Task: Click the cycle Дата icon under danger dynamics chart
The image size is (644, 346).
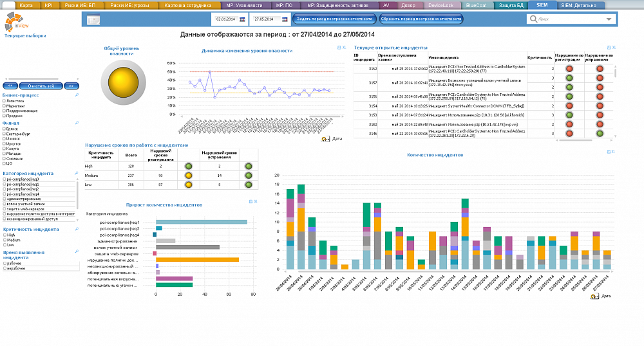Action: pyautogui.click(x=325, y=139)
